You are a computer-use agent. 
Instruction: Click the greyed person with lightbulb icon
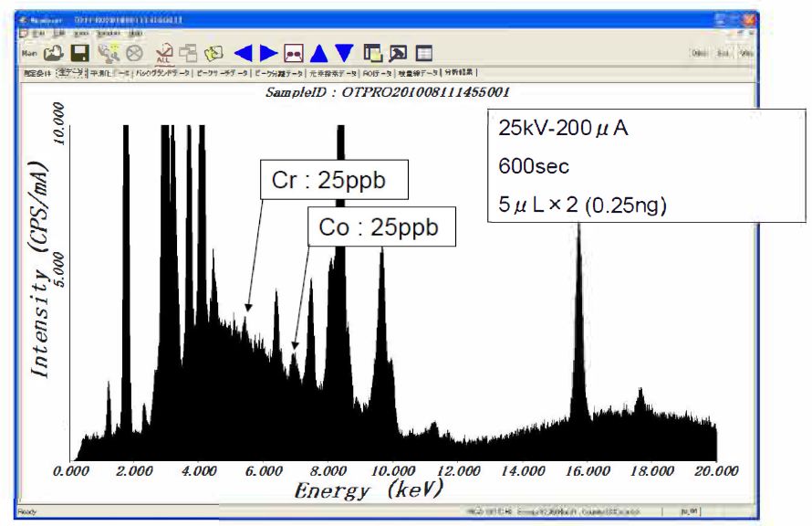[x=109, y=53]
